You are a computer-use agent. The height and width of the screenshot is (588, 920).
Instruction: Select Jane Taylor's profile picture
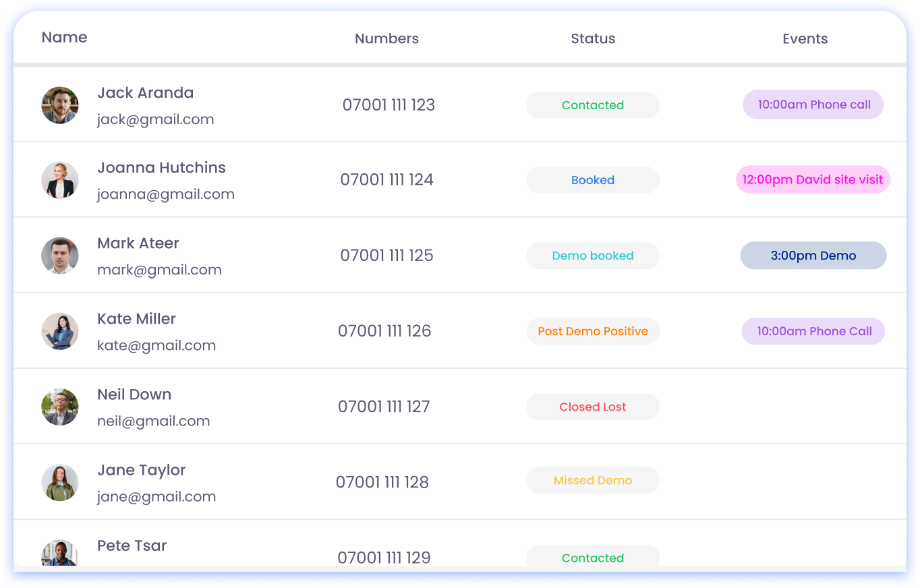click(x=60, y=483)
